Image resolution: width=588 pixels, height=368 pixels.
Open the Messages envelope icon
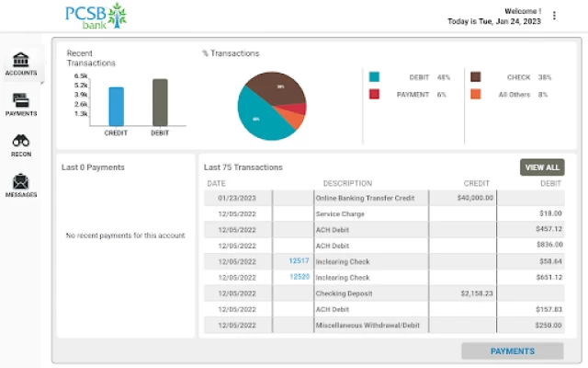click(20, 182)
